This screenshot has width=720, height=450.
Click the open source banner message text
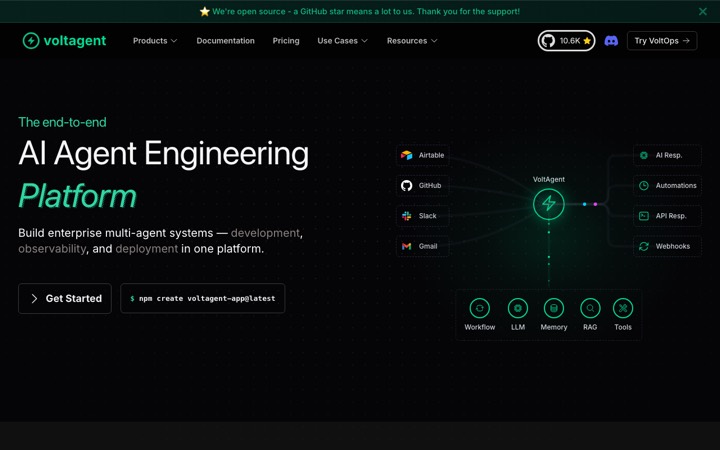(x=366, y=11)
